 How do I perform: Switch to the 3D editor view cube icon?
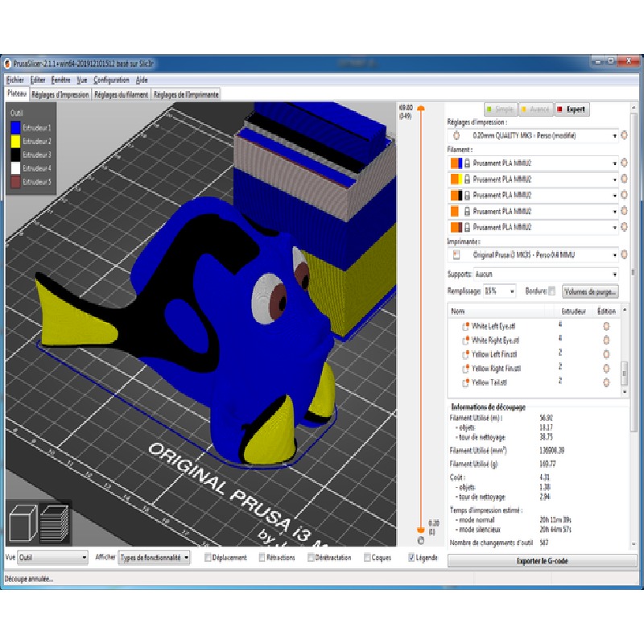click(22, 523)
